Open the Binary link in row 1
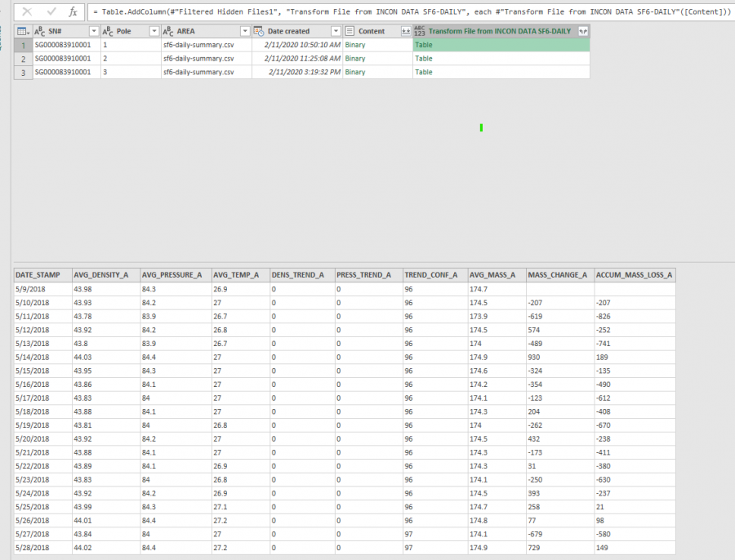Viewport: 735px width, 560px height. point(355,45)
